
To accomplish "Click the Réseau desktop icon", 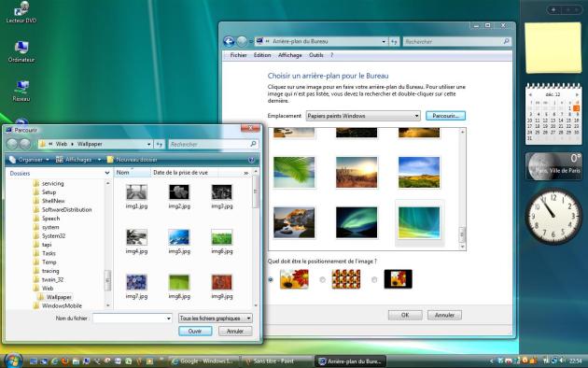I will [21, 91].
